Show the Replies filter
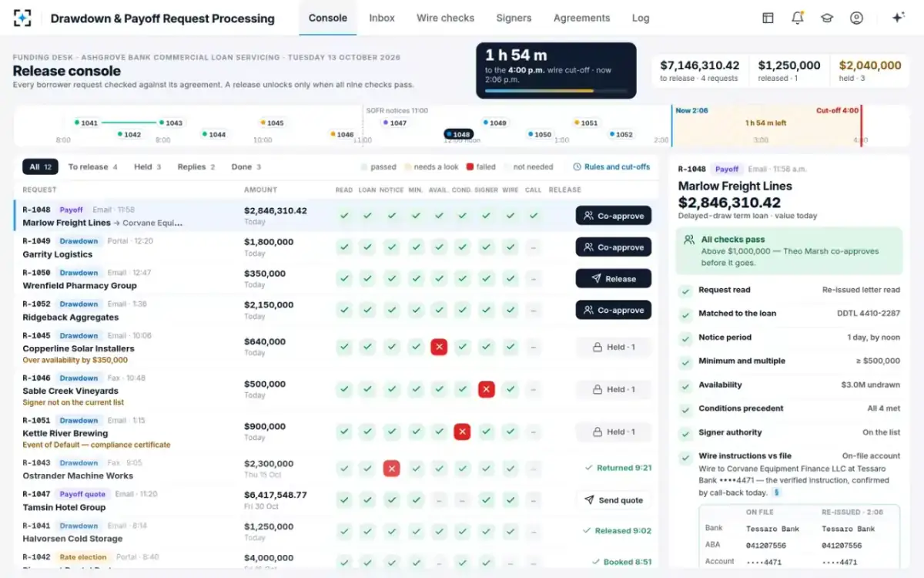The height and width of the screenshot is (578, 924). pos(196,166)
